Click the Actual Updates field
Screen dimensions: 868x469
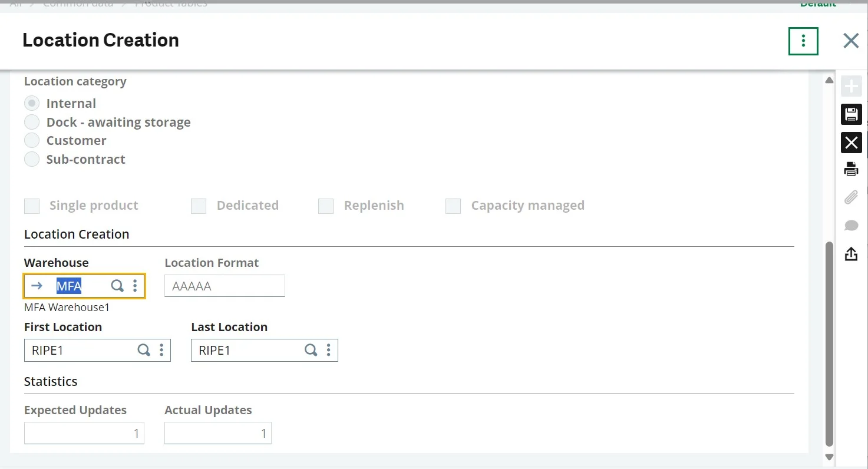(x=218, y=433)
